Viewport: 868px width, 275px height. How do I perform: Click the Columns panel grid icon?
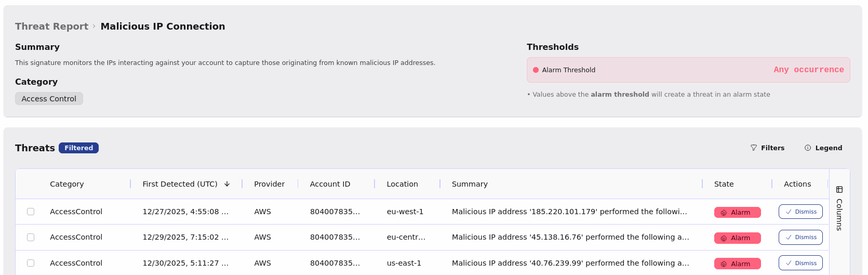click(839, 190)
